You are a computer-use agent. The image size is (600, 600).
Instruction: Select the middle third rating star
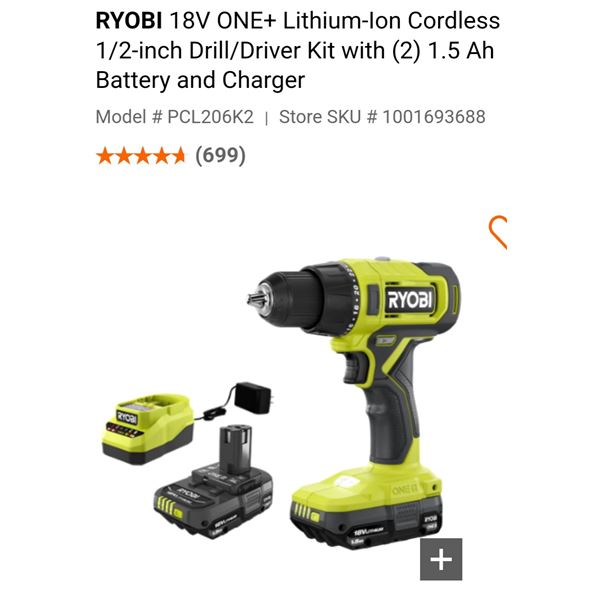click(141, 157)
